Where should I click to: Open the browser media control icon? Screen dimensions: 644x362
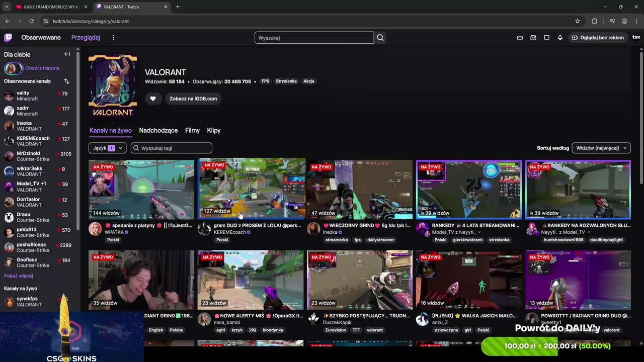[x=612, y=21]
